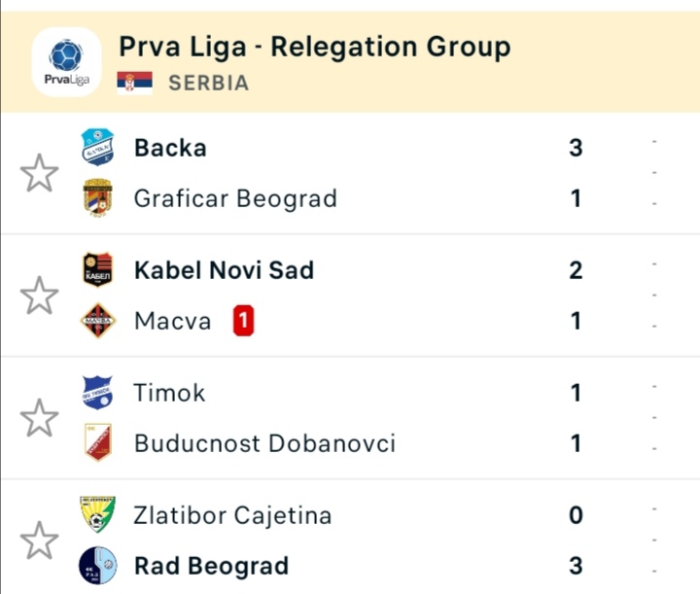Viewport: 700px width, 594px height.
Task: Open the Backa team name
Action: point(170,148)
